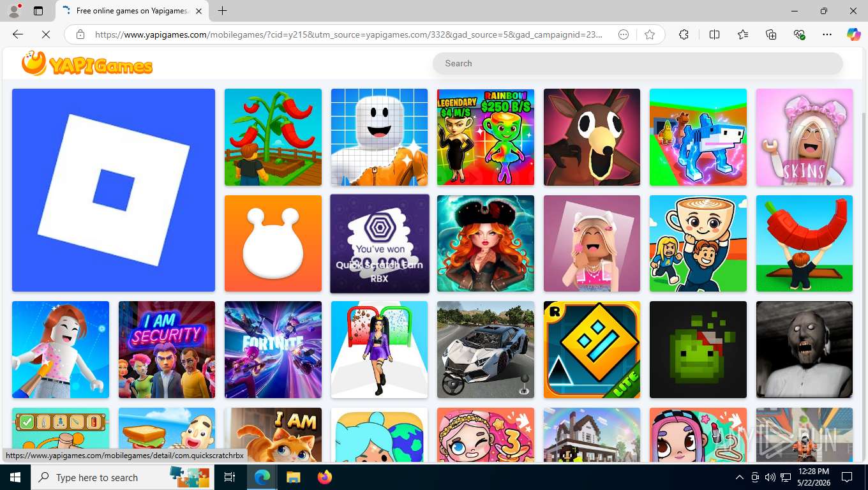Image resolution: width=868 pixels, height=490 pixels.
Task: Open the chili pepper plant farm game
Action: pyautogui.click(x=273, y=137)
